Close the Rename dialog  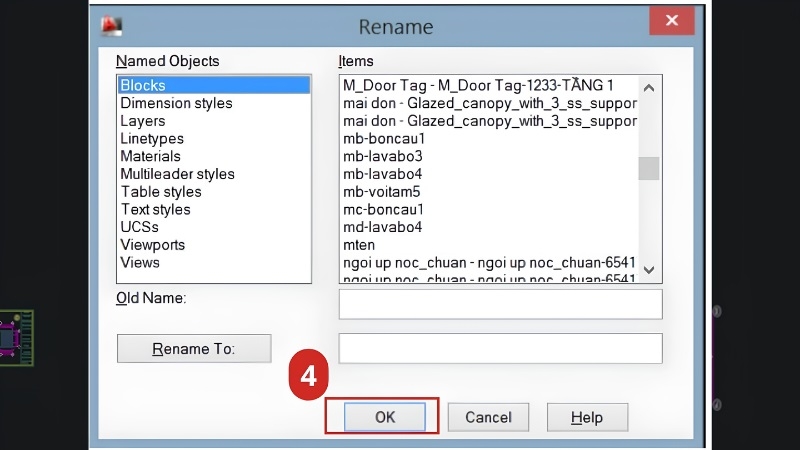tap(671, 20)
